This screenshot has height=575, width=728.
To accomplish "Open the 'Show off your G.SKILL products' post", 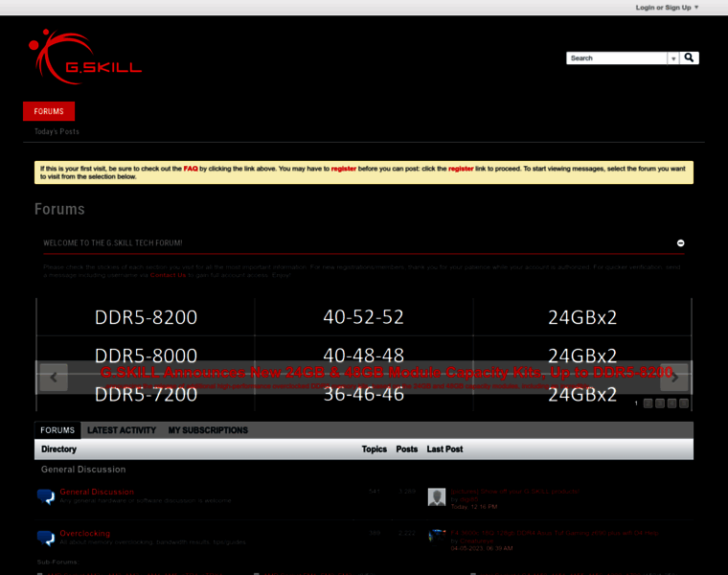I will tap(515, 492).
